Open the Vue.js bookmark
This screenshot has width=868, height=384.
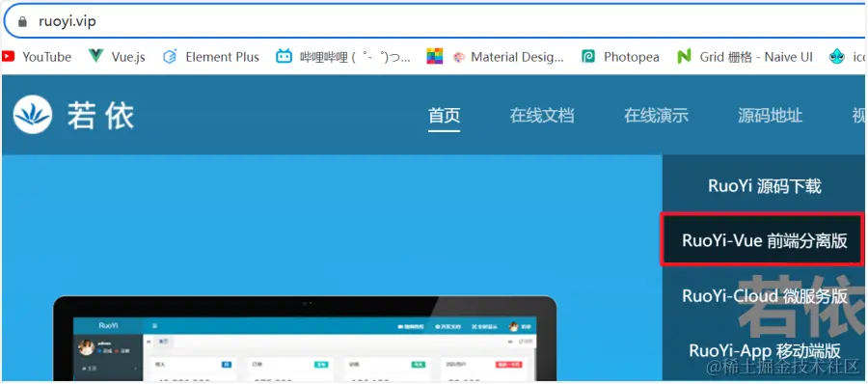point(117,57)
